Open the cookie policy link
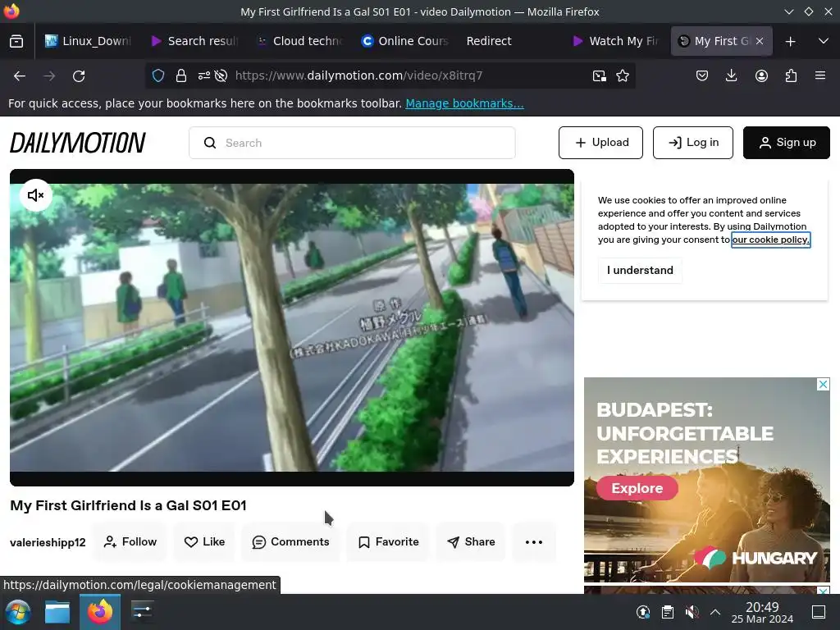 (771, 240)
